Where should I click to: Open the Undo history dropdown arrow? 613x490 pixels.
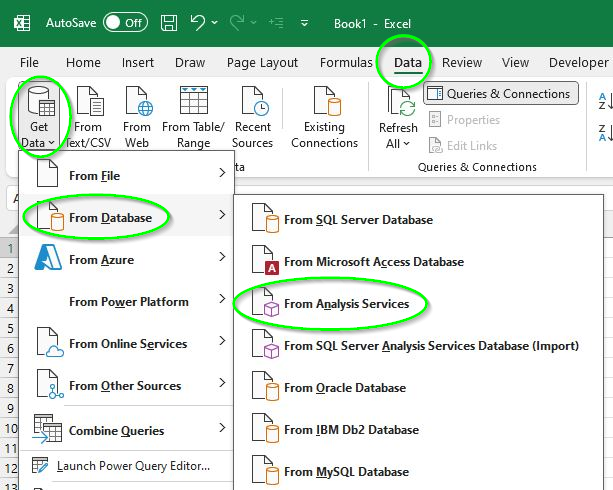pyautogui.click(x=215, y=23)
